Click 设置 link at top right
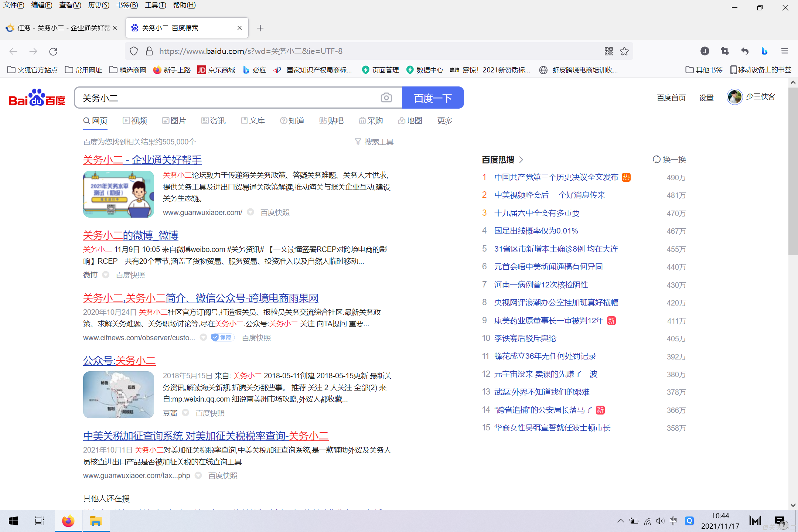798x532 pixels. [706, 98]
